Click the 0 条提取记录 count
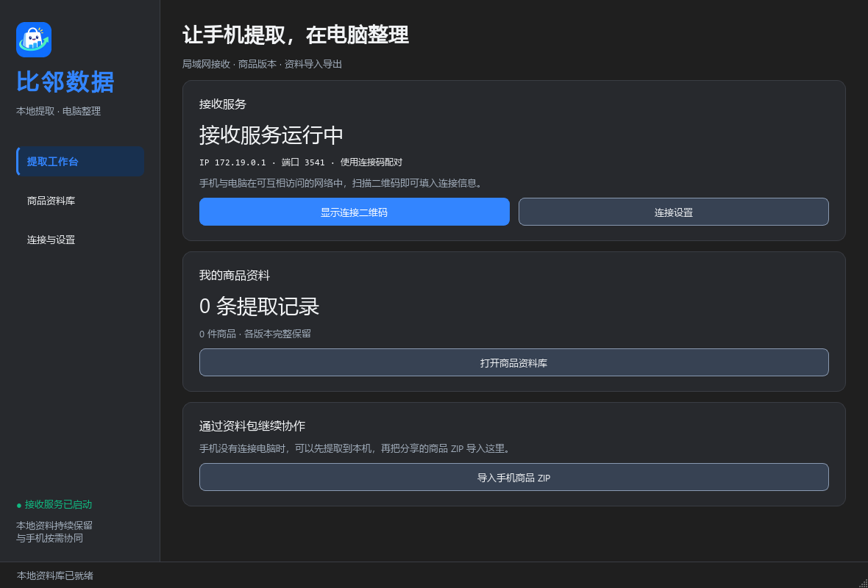Screen dimensions: 868x588 coord(260,306)
